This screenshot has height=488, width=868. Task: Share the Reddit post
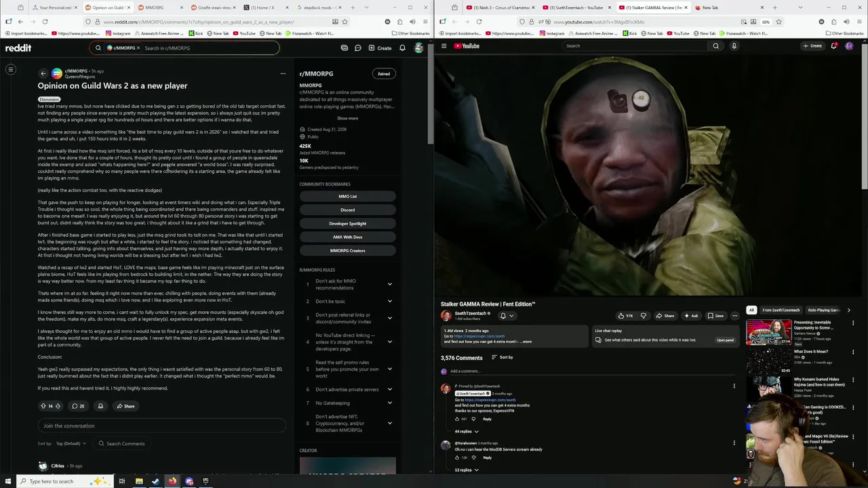pyautogui.click(x=125, y=406)
